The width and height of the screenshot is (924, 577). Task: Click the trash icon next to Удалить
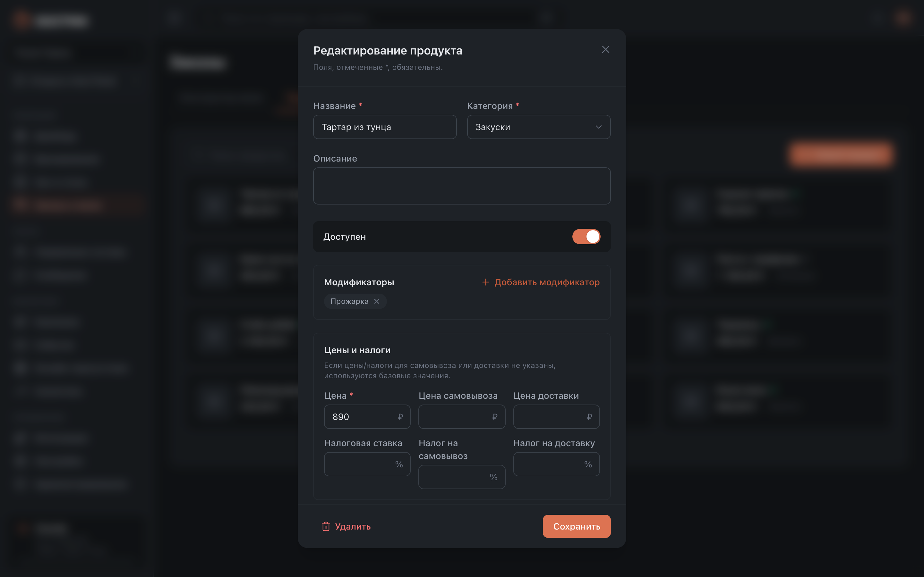click(x=326, y=526)
